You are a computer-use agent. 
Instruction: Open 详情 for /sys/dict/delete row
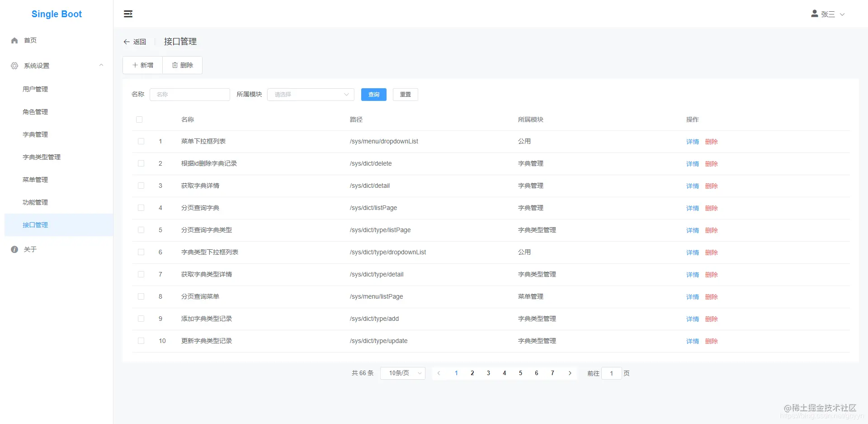[x=692, y=164]
